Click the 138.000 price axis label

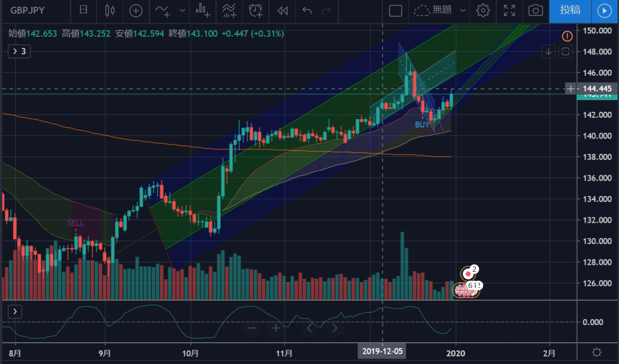[598, 157]
